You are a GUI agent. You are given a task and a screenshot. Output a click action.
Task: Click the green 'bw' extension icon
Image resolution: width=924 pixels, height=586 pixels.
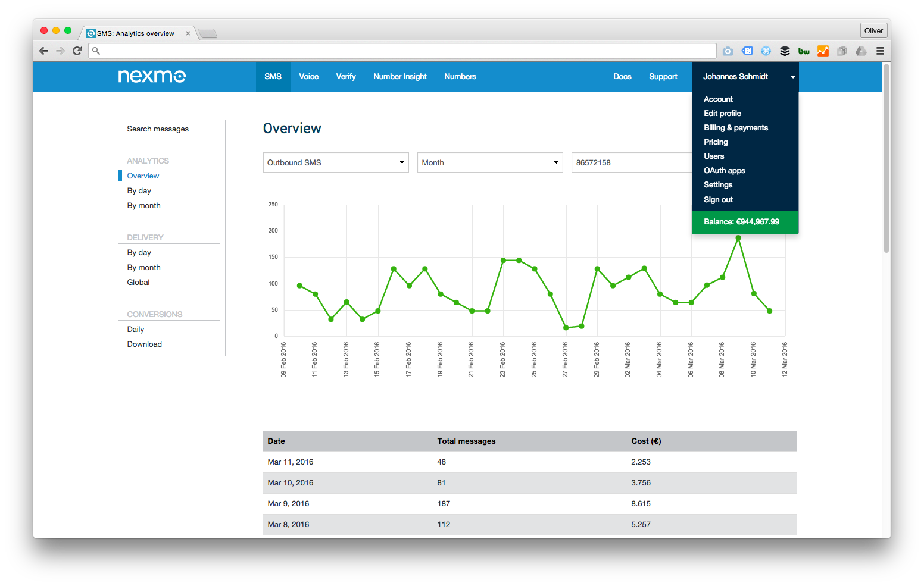[804, 51]
